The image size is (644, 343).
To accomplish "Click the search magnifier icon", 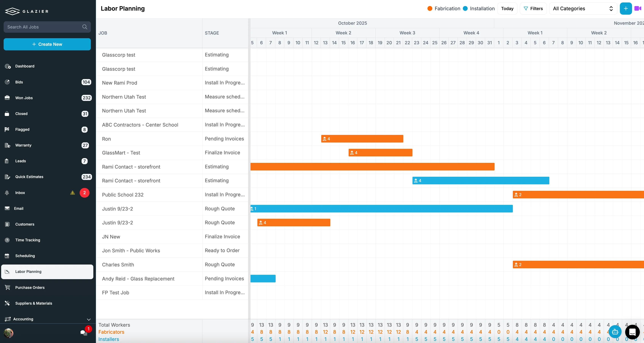I will pos(85,27).
